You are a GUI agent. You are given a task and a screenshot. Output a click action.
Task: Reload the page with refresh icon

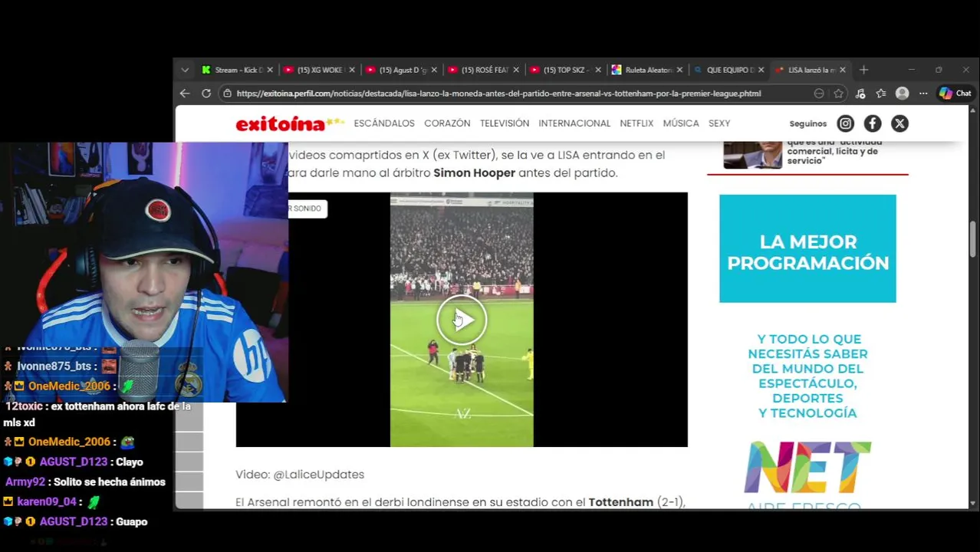pyautogui.click(x=206, y=94)
